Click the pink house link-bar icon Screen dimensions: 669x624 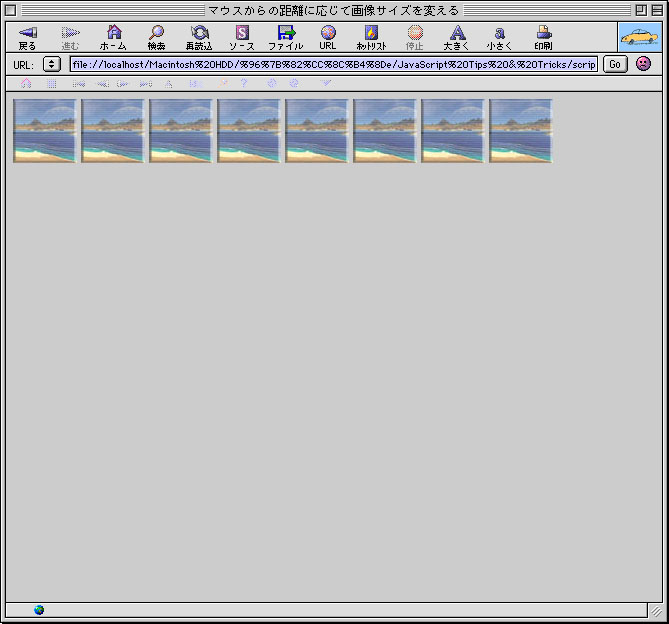click(x=26, y=83)
